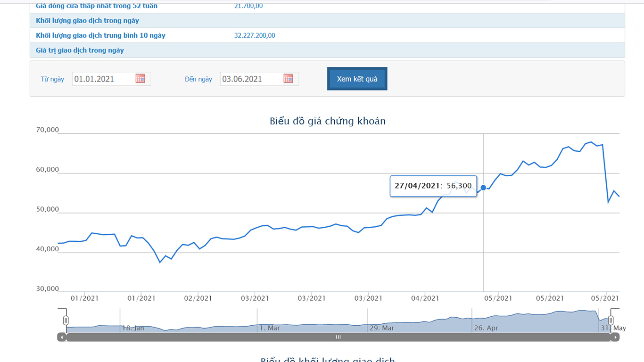
Task: Click the right range navigator handle
Action: click(x=611, y=321)
